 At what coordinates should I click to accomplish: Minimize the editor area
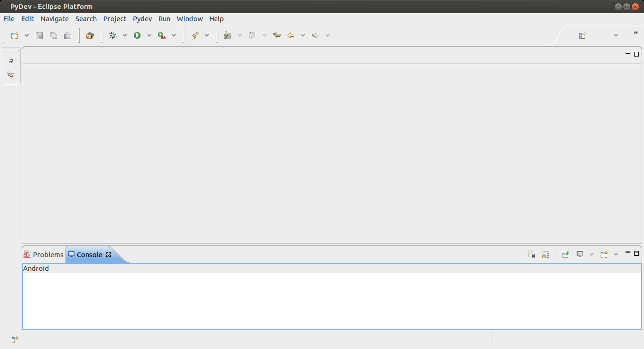click(628, 53)
